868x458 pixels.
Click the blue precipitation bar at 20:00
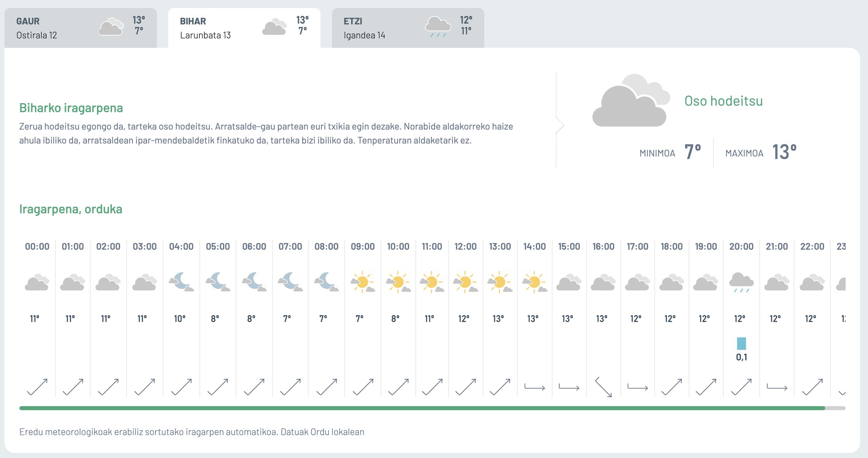click(x=741, y=343)
